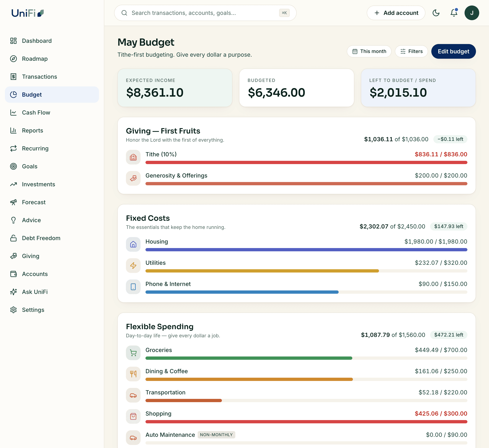Click the Shopping bag icon

[x=133, y=416]
